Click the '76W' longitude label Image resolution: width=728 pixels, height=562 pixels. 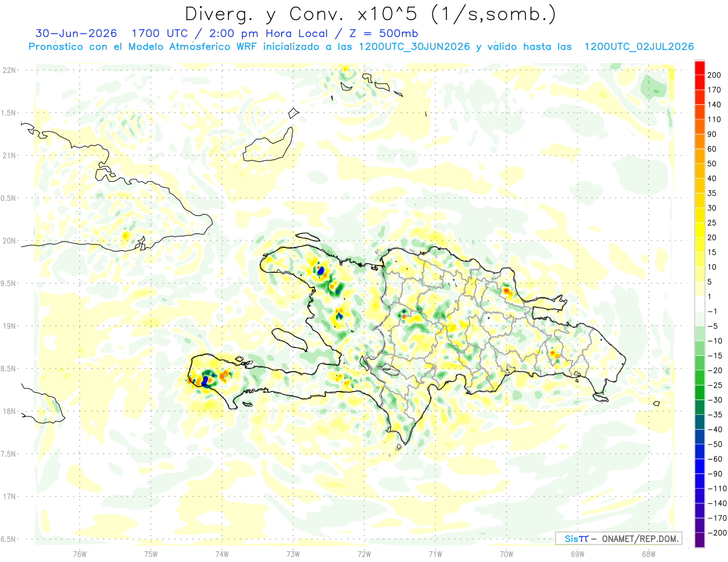click(x=79, y=554)
